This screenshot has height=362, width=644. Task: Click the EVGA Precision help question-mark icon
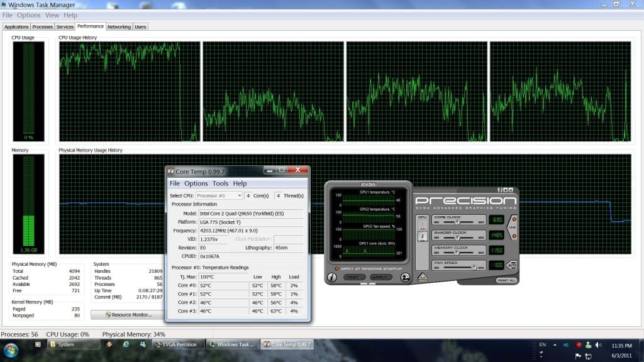coord(500,190)
